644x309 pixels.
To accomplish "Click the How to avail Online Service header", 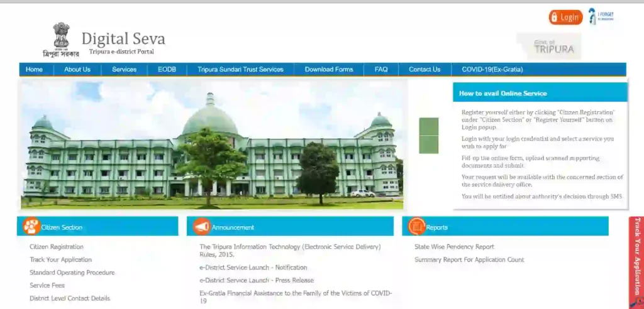I will click(540, 93).
